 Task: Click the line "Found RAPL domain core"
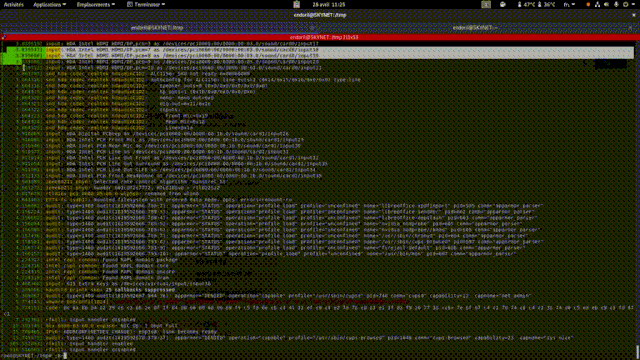pos(137,266)
